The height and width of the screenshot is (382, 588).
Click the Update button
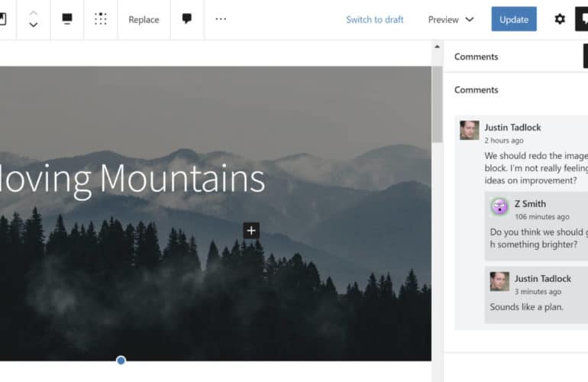[x=514, y=19]
